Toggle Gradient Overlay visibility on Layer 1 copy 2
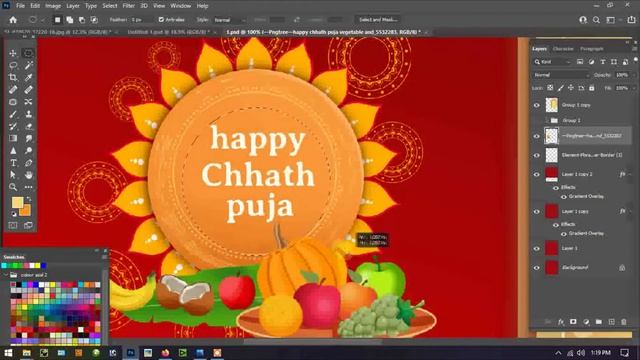The height and width of the screenshot is (360, 640). [x=564, y=197]
